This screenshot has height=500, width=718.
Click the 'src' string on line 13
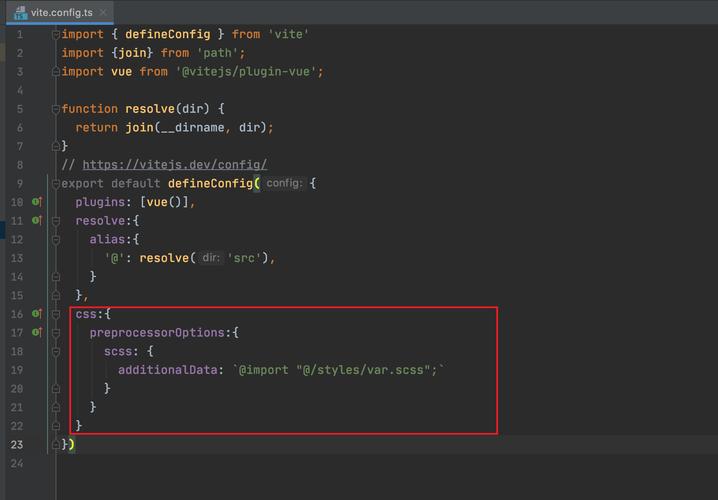[244, 258]
